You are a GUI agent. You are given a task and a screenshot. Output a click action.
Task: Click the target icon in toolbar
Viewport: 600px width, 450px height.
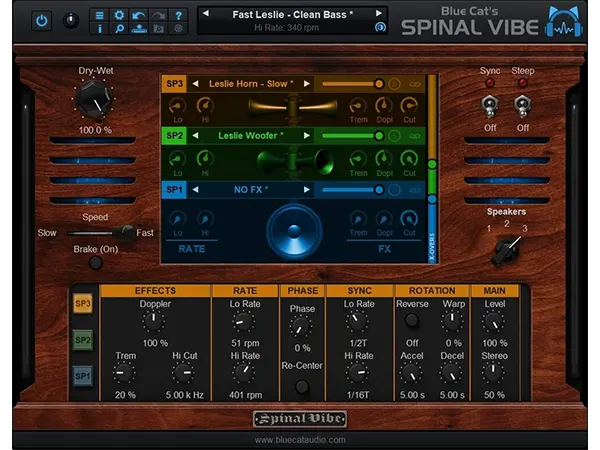pos(178,28)
